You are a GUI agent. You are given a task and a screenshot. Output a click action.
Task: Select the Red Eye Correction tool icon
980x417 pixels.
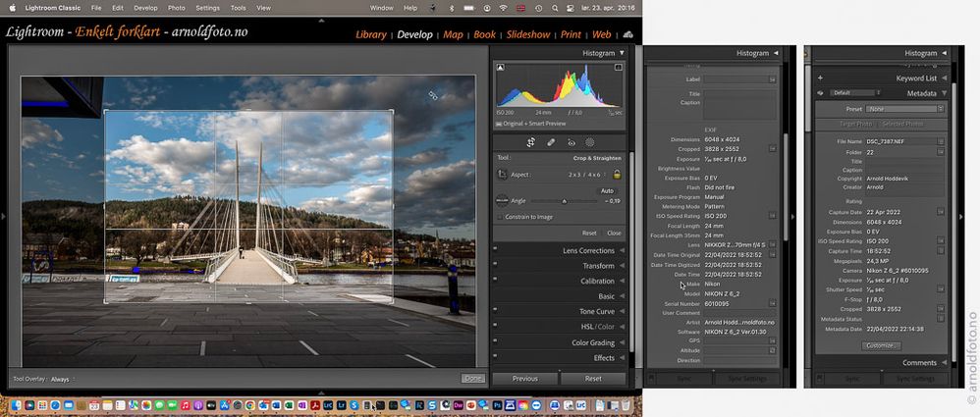click(571, 142)
